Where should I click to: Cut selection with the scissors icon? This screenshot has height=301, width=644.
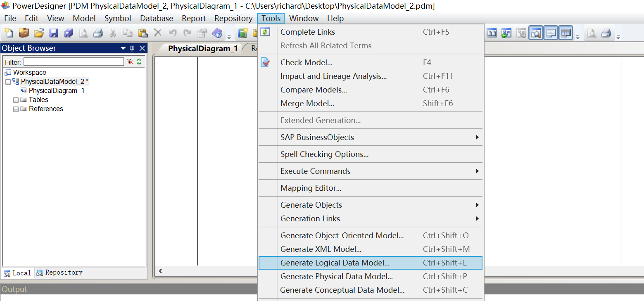[113, 33]
